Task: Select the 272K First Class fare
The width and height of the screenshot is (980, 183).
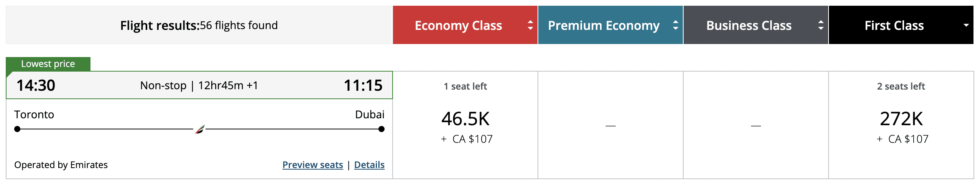Action: coord(901,119)
